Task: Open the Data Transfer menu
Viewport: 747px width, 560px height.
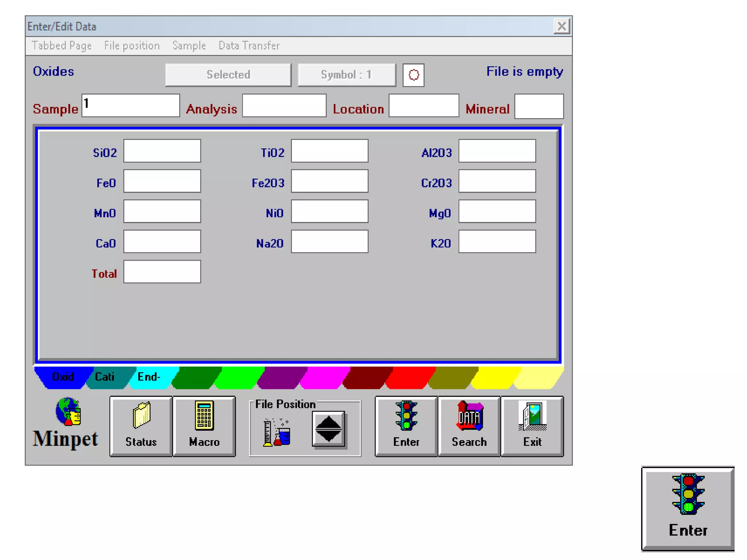Action: pos(249,46)
